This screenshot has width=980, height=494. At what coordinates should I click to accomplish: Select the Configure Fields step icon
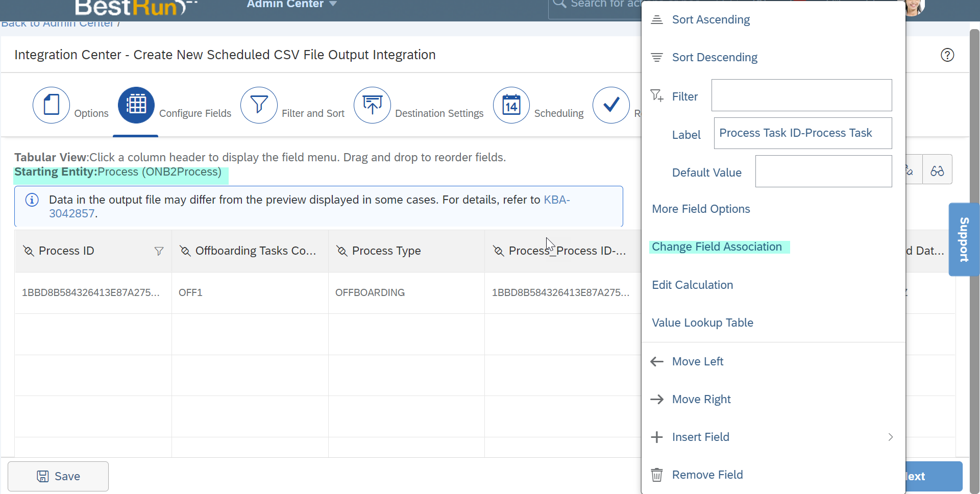(136, 105)
